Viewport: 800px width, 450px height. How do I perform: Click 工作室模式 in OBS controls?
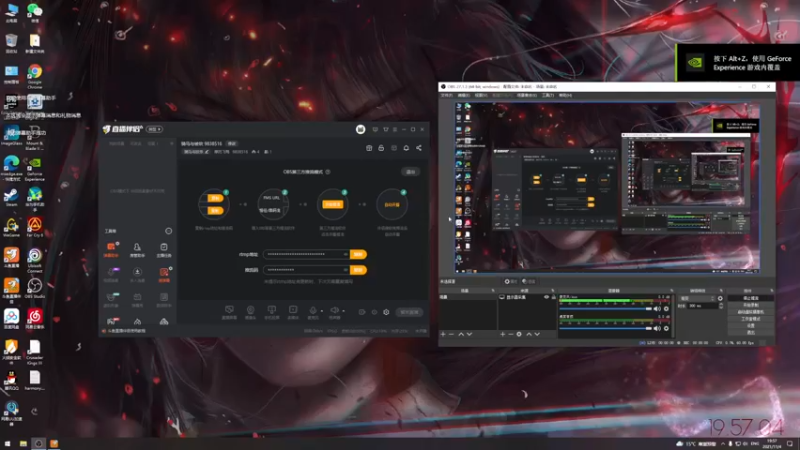click(751, 319)
